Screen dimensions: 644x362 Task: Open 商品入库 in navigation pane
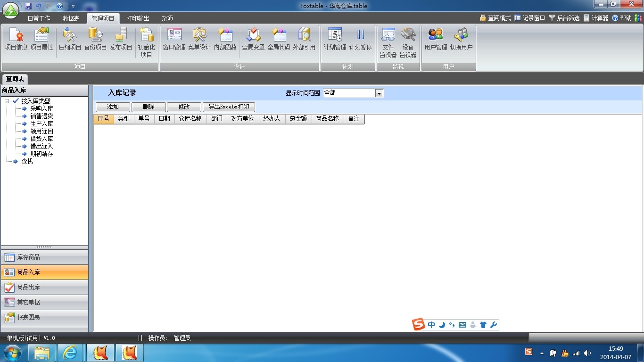[x=44, y=272]
